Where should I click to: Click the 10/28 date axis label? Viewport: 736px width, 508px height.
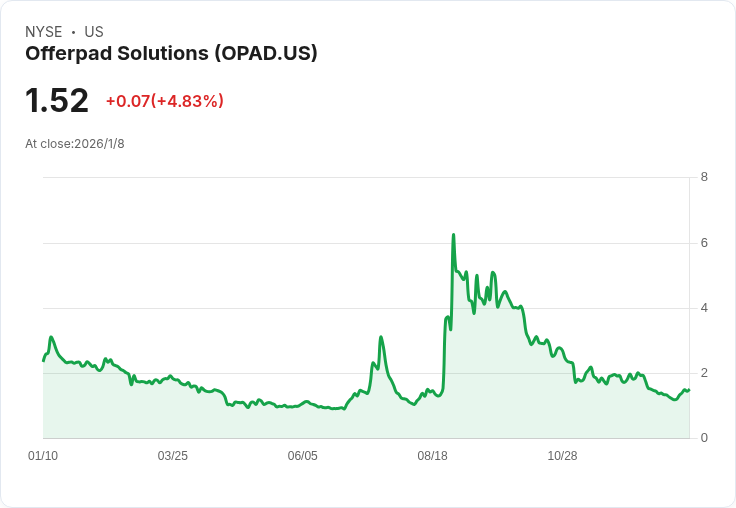click(562, 455)
